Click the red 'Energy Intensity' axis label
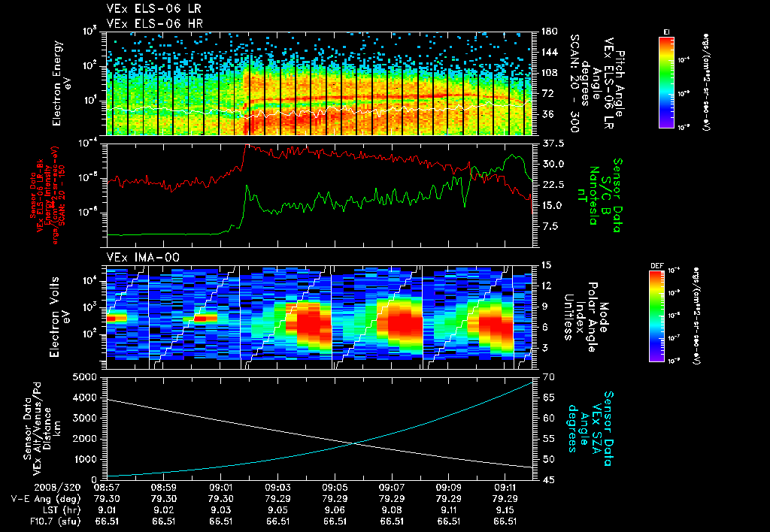The height and width of the screenshot is (532, 770). point(47,195)
